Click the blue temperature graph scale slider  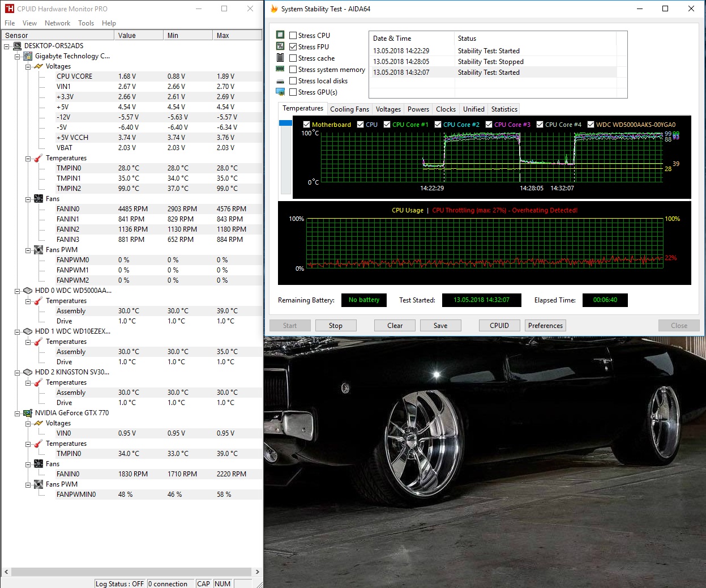click(x=285, y=123)
